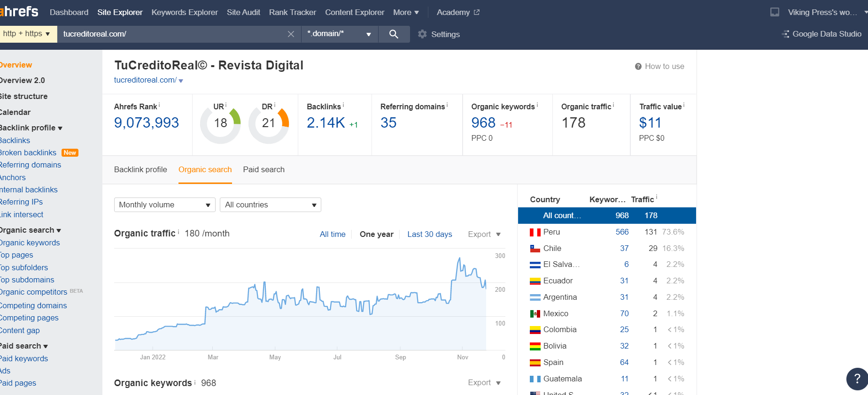Screen dimensions: 868x395
Task: Click the How to use help link
Action: [659, 66]
